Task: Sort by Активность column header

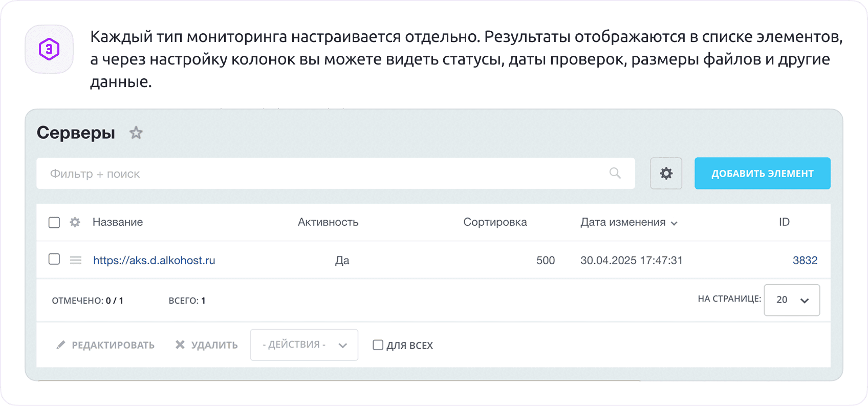Action: [328, 222]
